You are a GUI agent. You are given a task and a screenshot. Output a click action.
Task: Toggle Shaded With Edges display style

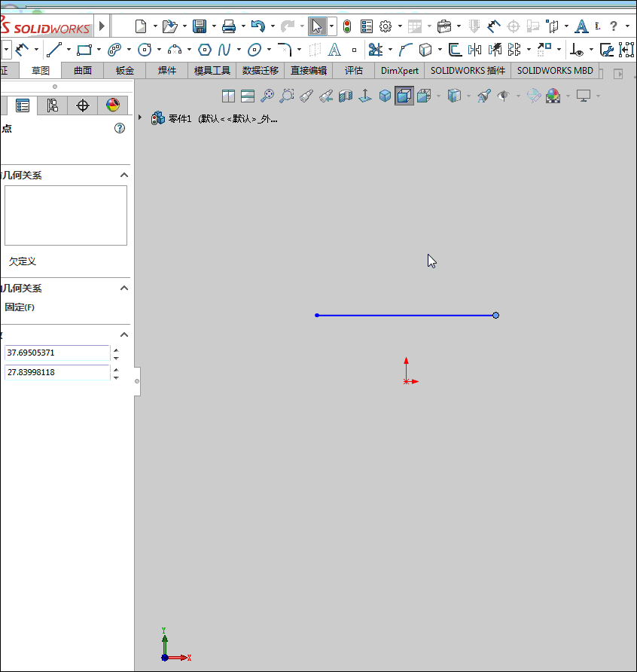(x=385, y=96)
